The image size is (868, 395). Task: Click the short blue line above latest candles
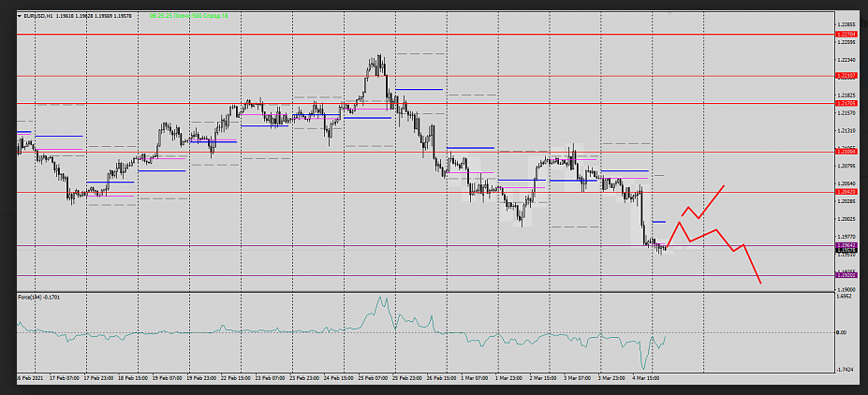click(657, 222)
